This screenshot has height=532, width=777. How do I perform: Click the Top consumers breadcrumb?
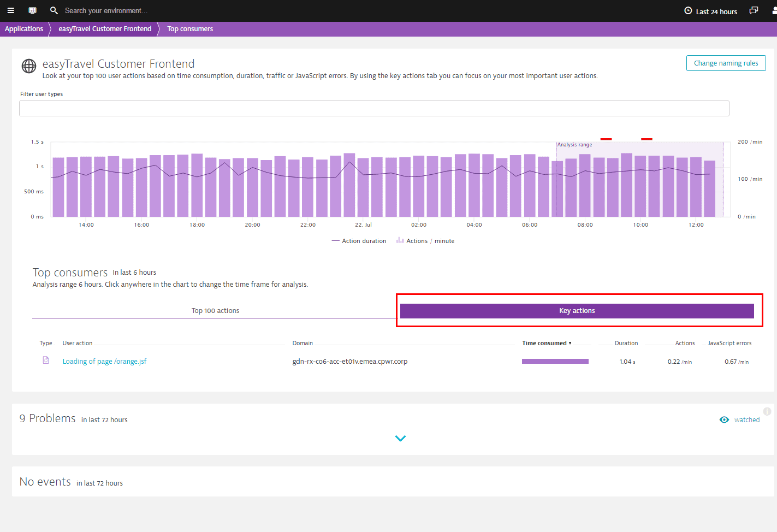(x=190, y=29)
